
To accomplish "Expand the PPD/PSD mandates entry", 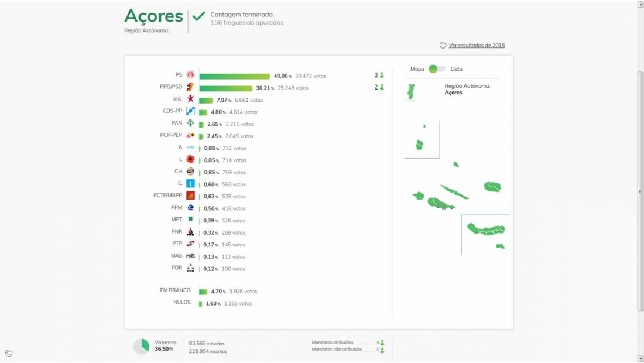I will tap(379, 87).
